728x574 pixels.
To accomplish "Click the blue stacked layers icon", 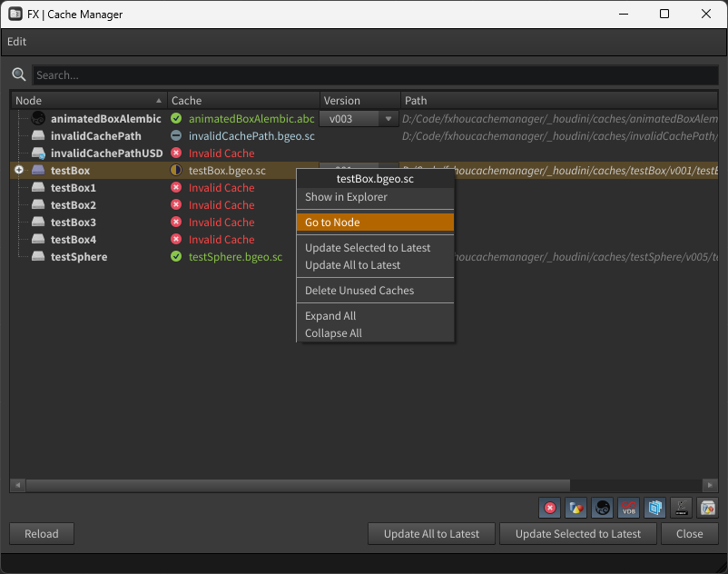I will pyautogui.click(x=654, y=508).
